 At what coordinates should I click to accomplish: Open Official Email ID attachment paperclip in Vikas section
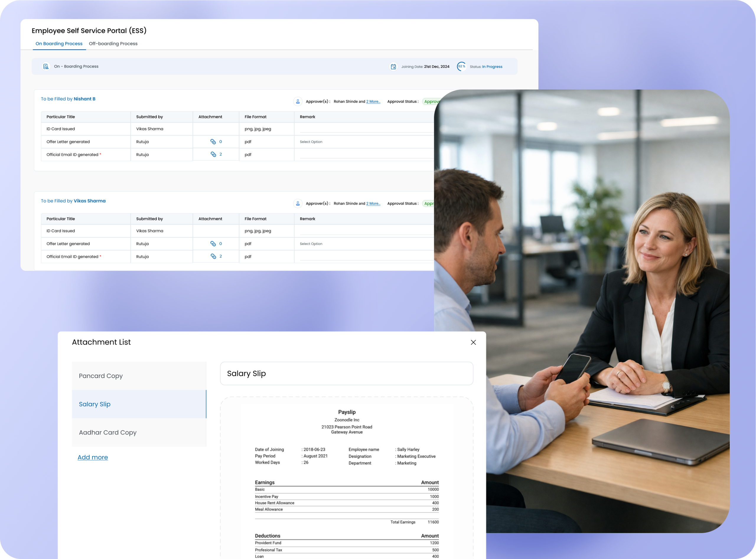213,256
